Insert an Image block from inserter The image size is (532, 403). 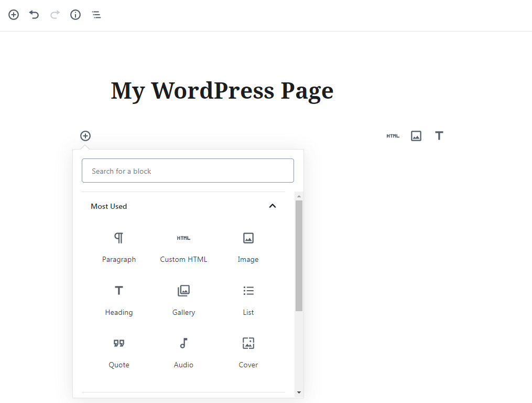(248, 248)
